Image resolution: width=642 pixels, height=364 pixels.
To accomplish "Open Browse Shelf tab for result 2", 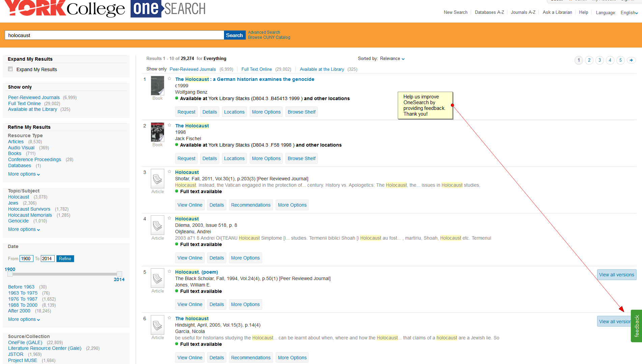I will click(x=302, y=158).
